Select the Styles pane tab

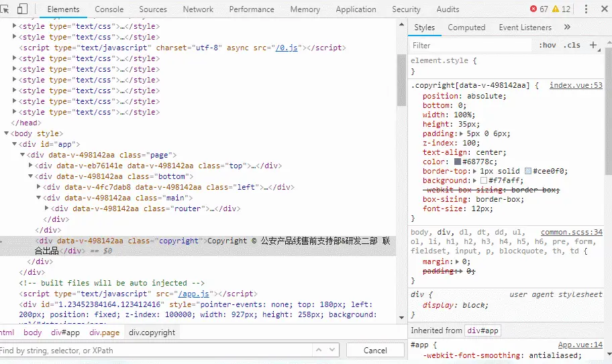(424, 27)
